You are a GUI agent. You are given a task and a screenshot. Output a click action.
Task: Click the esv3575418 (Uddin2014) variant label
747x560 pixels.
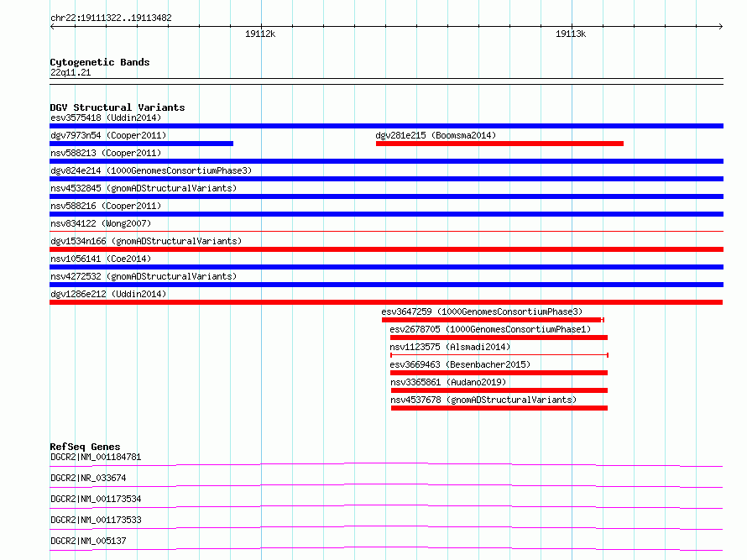pos(106,118)
